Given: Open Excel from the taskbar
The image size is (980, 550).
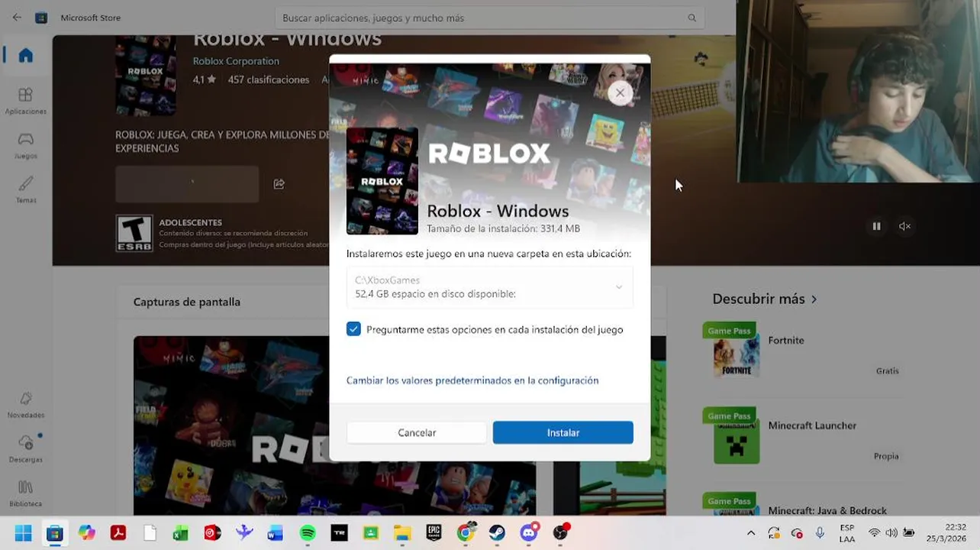Looking at the screenshot, I should tap(181, 532).
